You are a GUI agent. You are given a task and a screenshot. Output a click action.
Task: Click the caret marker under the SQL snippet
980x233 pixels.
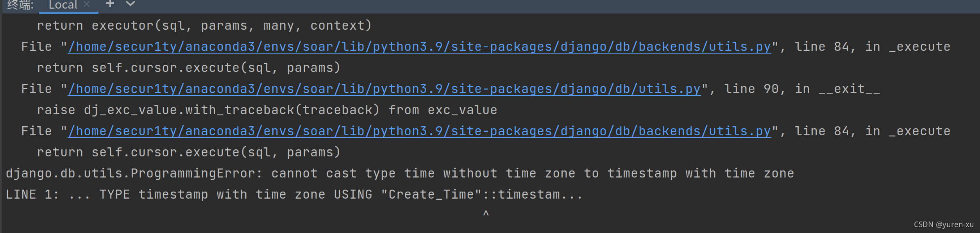tap(486, 212)
